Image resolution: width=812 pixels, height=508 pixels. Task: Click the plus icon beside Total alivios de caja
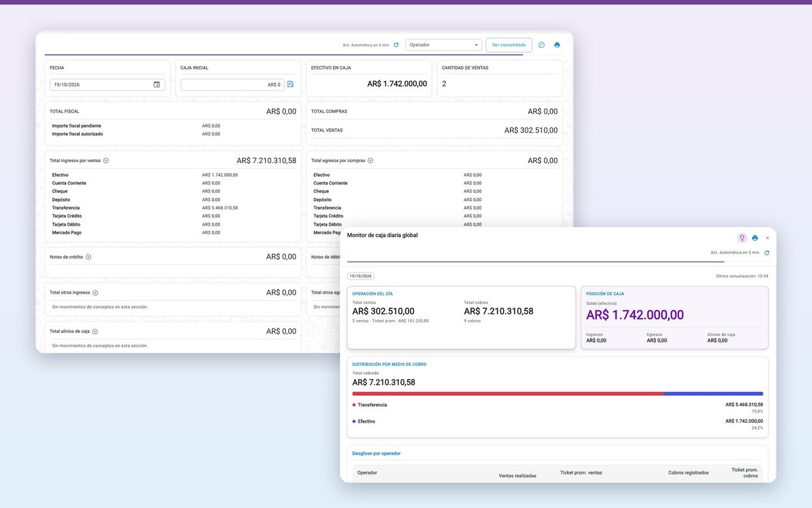click(95, 332)
